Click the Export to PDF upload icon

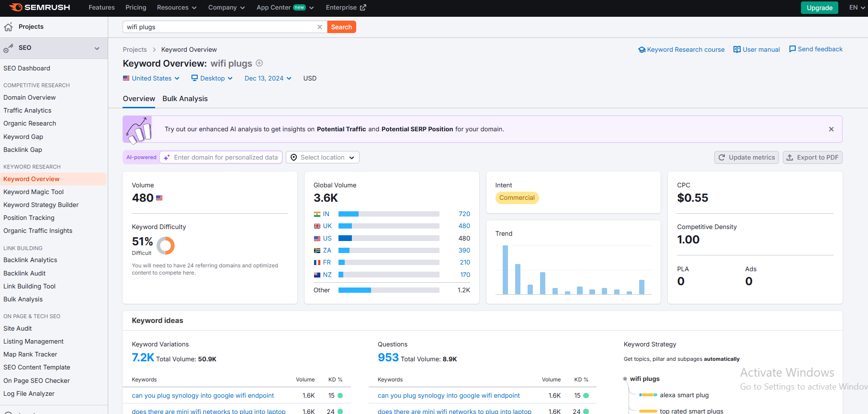790,157
